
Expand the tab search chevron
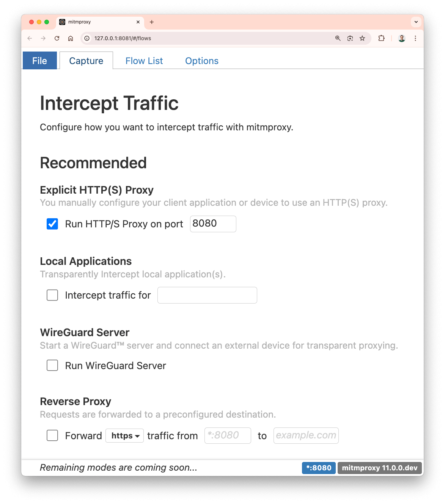pyautogui.click(x=416, y=22)
